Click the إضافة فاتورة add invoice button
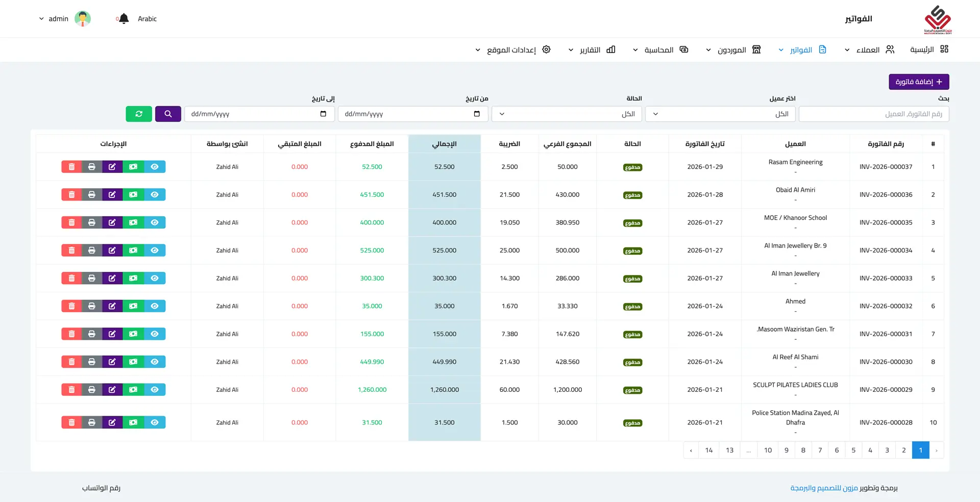980x502 pixels. [x=919, y=82]
